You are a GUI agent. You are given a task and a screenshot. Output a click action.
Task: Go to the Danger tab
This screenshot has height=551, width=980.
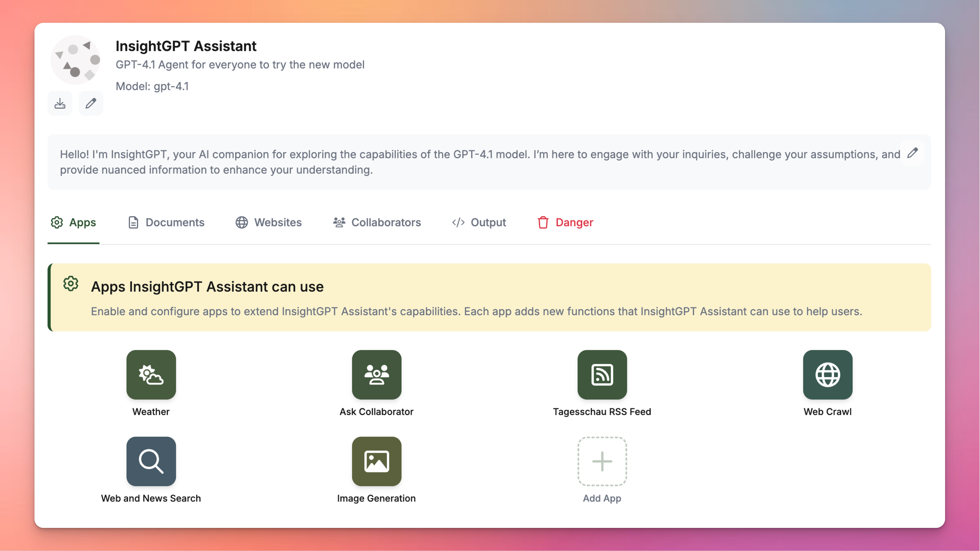click(x=565, y=222)
